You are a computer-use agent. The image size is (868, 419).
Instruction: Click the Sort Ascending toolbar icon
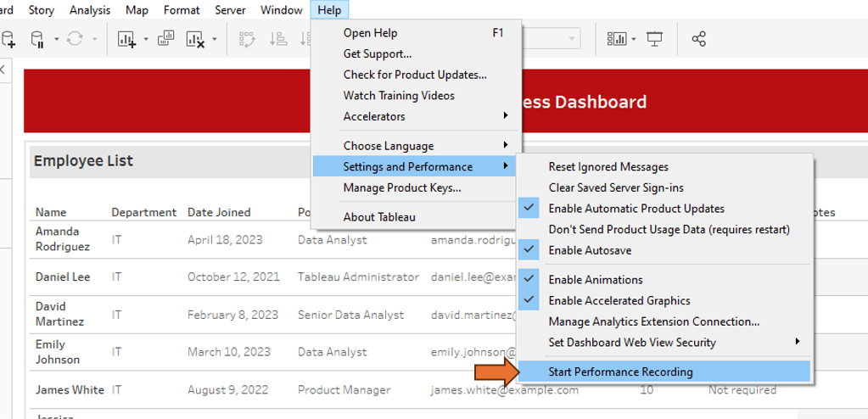click(x=278, y=39)
